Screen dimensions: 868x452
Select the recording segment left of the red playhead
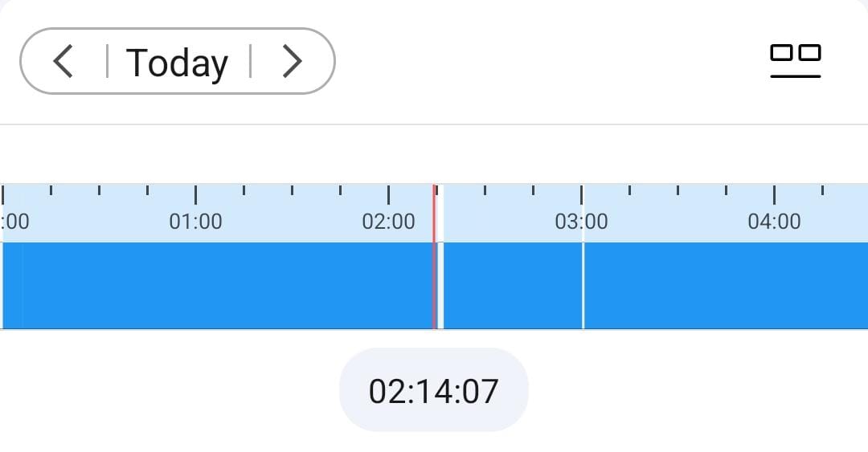click(217, 286)
